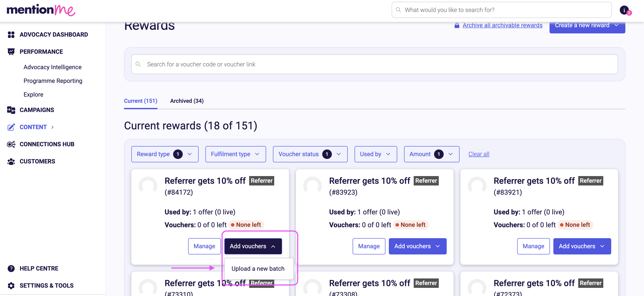Click None left badge on reward #84172

(x=246, y=225)
